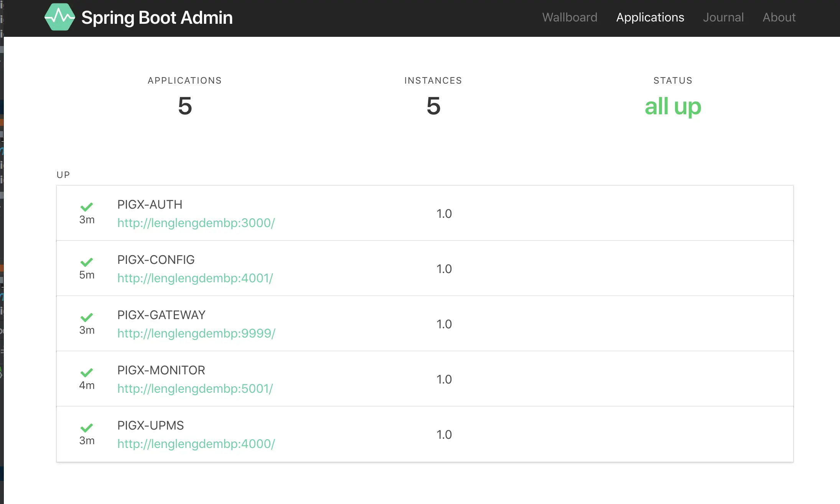Image resolution: width=840 pixels, height=504 pixels.
Task: Open the About page
Action: (779, 17)
